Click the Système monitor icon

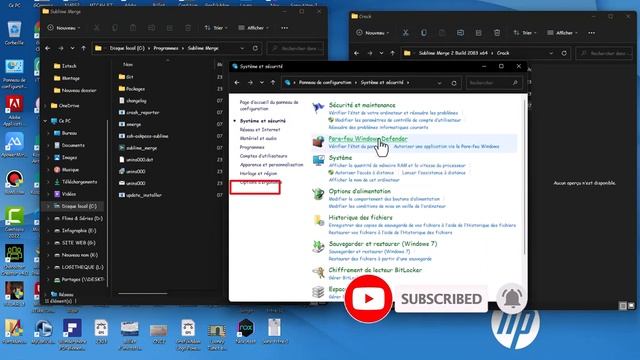318,160
